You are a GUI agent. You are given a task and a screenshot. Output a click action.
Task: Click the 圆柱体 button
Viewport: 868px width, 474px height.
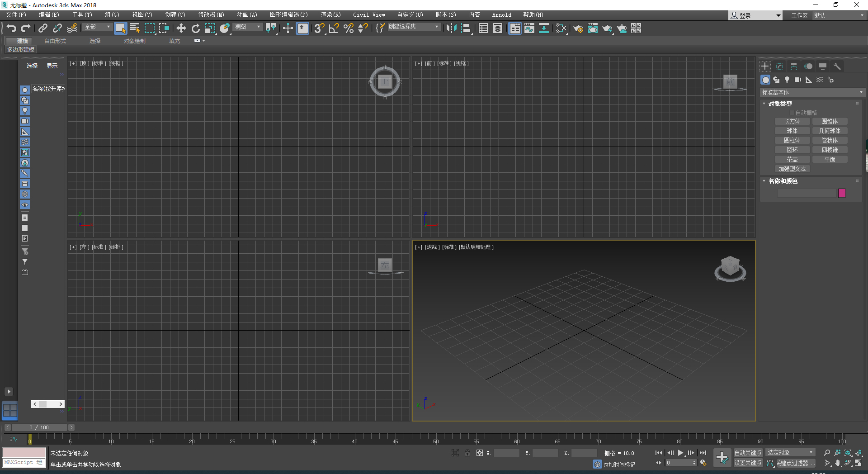[x=792, y=140]
